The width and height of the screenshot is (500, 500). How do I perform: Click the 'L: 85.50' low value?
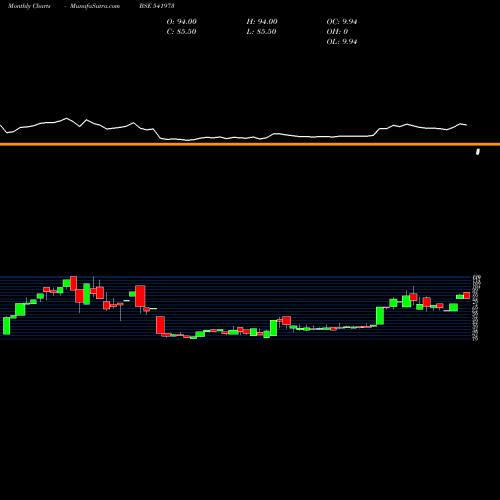pyautogui.click(x=261, y=32)
